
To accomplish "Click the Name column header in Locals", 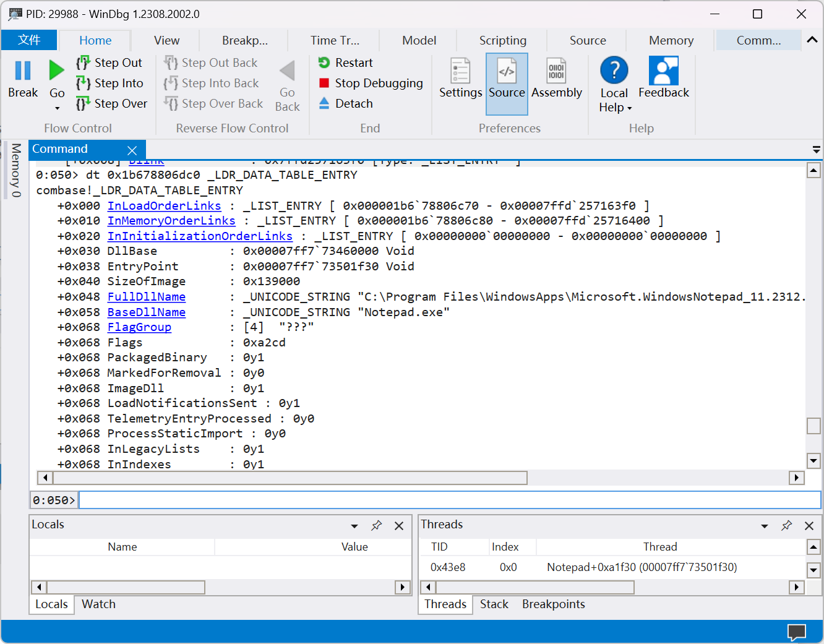I will coord(122,546).
